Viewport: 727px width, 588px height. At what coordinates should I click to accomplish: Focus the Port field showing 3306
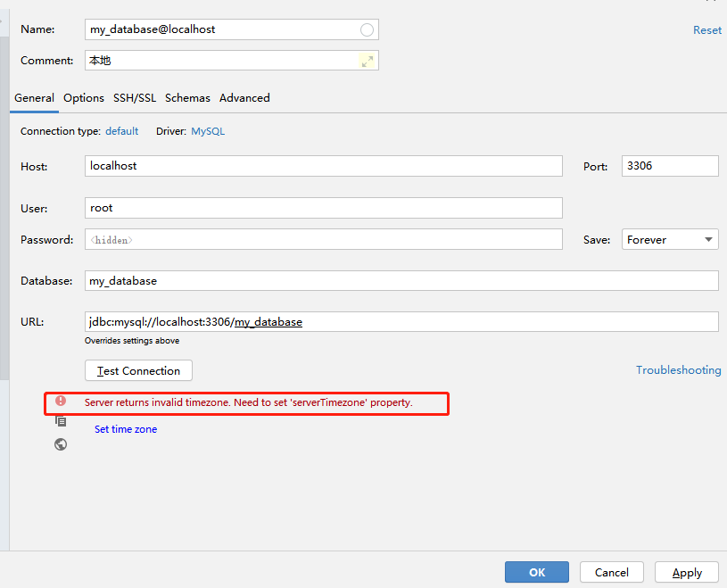pyautogui.click(x=670, y=166)
